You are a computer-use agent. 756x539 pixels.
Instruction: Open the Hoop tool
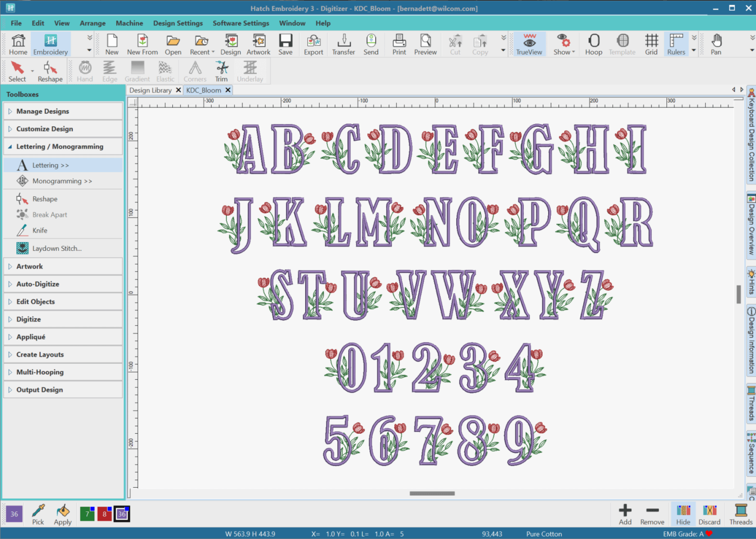[x=593, y=44]
